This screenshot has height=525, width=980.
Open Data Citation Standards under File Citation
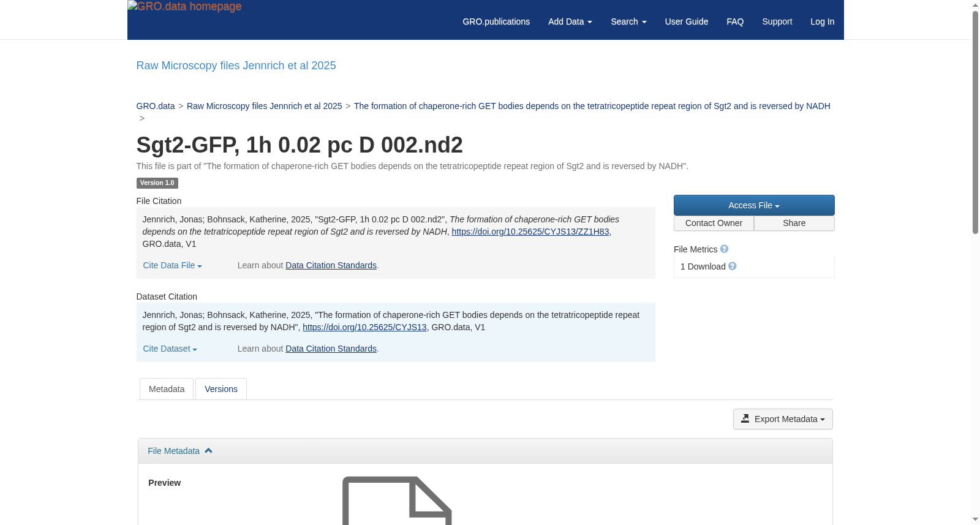coord(331,265)
